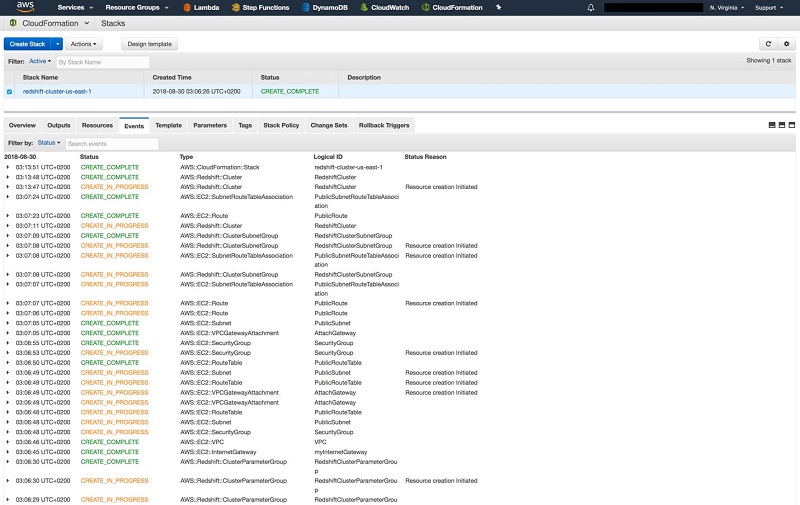Screen dimensions: 800x505
Task: Switch to the Tags tab
Action: click(245, 125)
